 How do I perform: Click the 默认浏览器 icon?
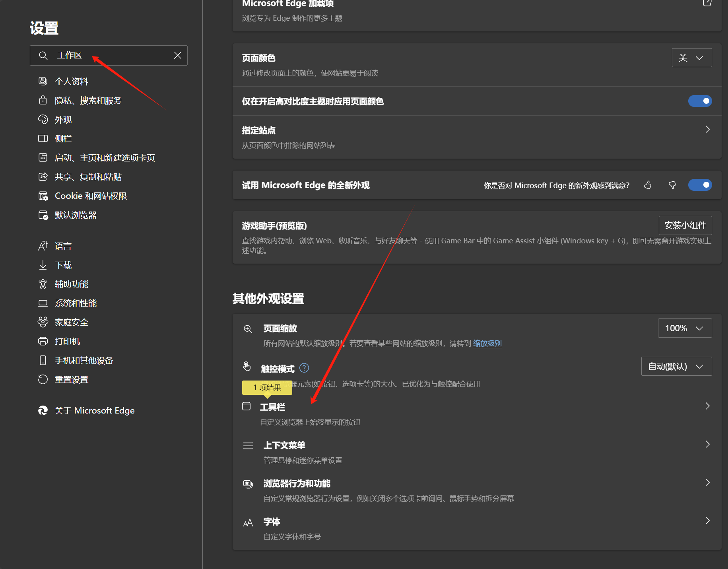(x=43, y=215)
